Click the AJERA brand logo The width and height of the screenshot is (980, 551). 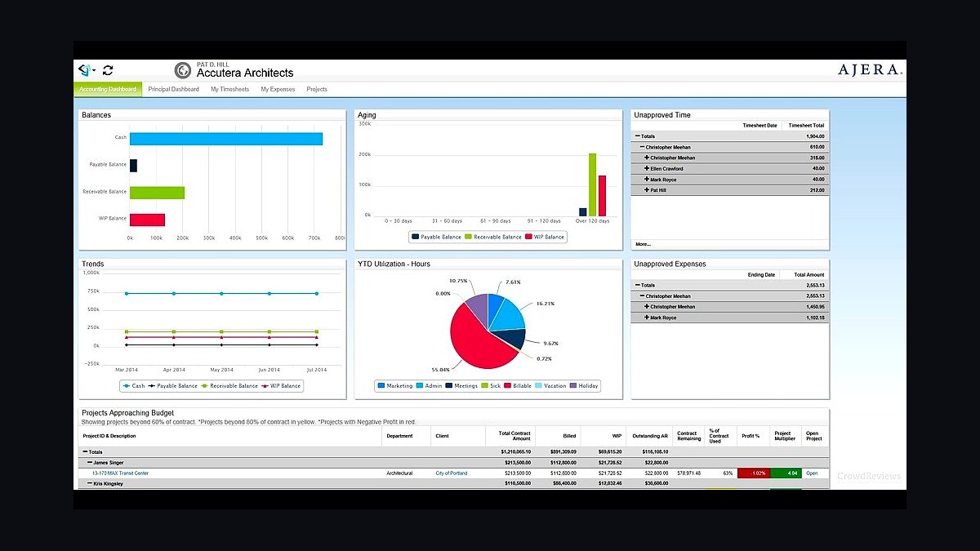pos(870,70)
